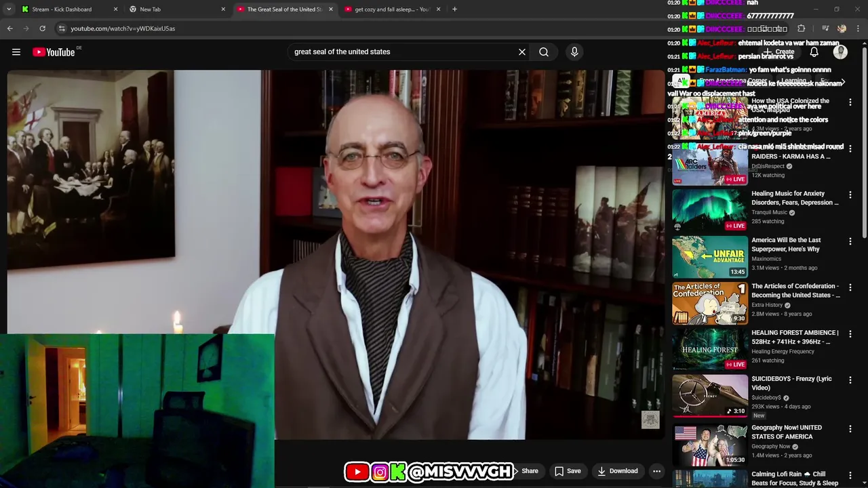Image resolution: width=868 pixels, height=488 pixels.
Task: Open the Chrome three-dot menu
Action: coord(858,28)
